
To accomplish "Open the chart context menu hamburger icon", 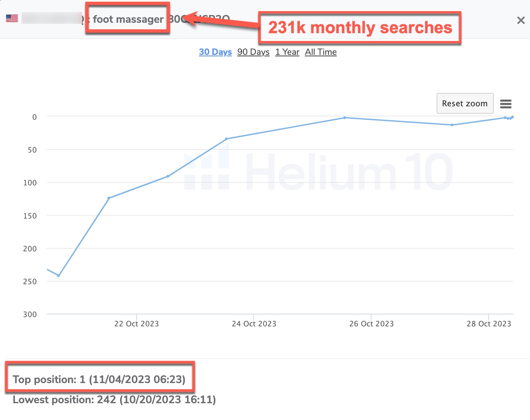I will 506,104.
